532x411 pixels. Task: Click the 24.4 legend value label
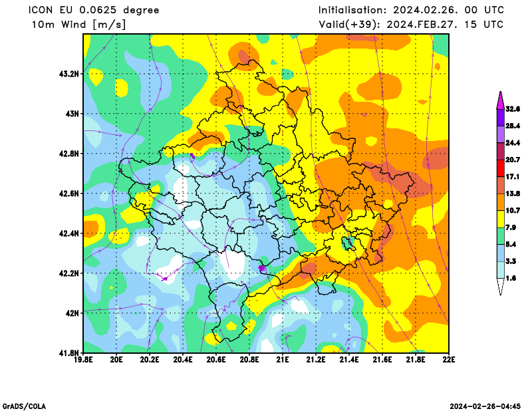click(x=512, y=143)
